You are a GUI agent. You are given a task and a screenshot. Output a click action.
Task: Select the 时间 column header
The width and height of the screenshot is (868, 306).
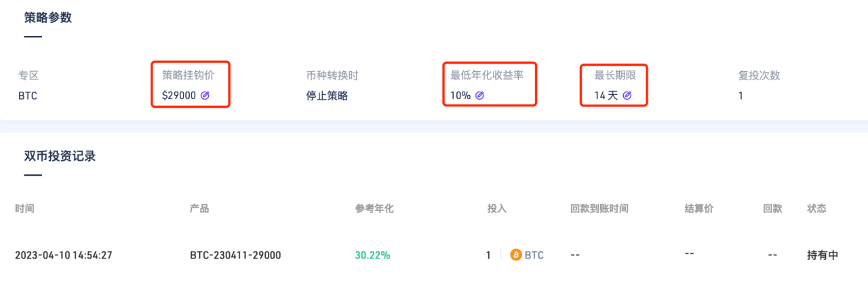pyautogui.click(x=24, y=208)
